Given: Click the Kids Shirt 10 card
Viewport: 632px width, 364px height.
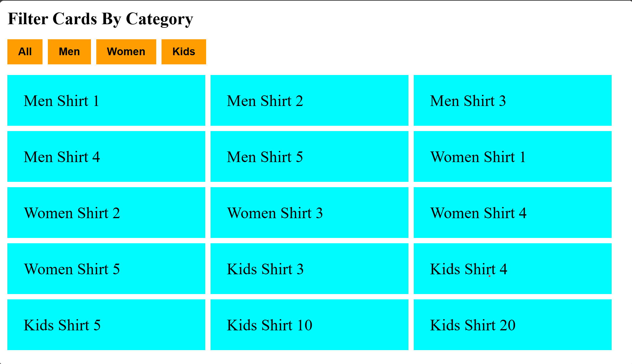Looking at the screenshot, I should (309, 325).
